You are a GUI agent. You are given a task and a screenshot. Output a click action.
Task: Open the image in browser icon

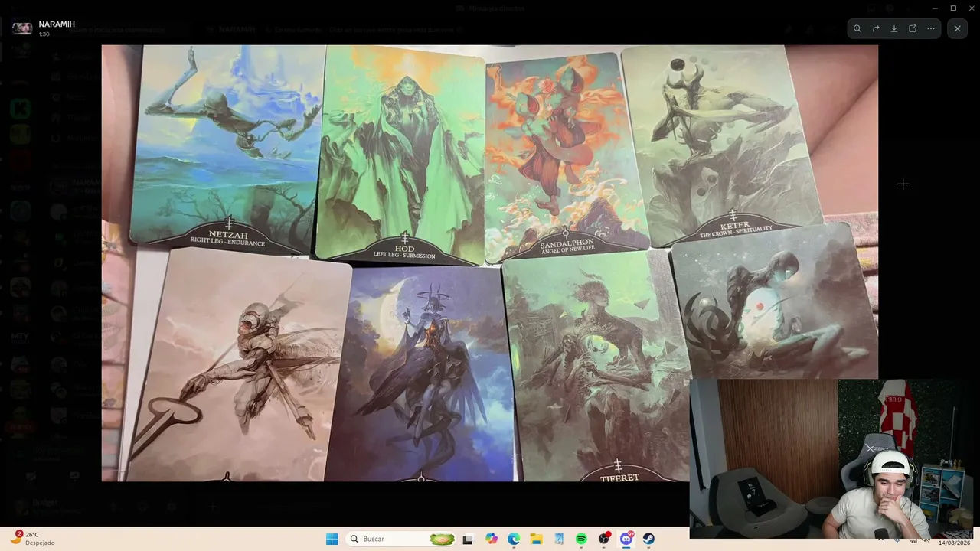(913, 28)
